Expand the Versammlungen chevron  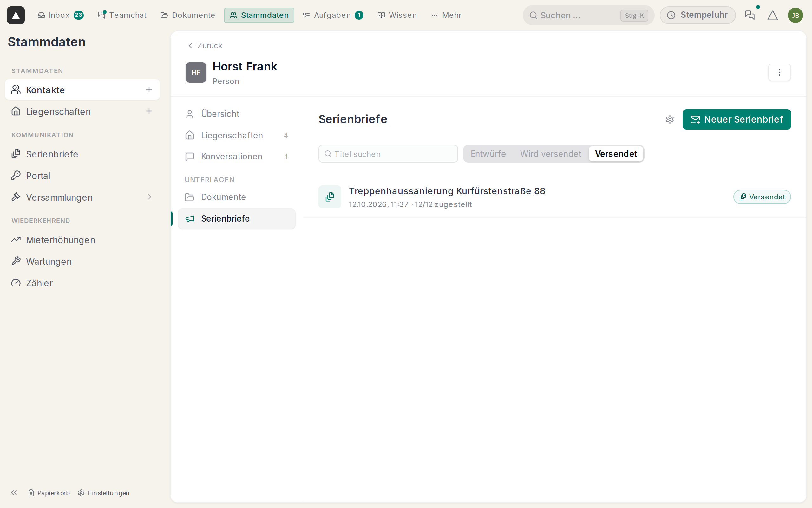click(150, 197)
